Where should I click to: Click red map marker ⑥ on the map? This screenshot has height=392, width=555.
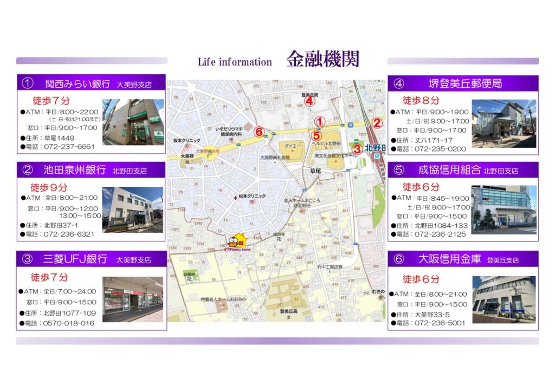coord(259,132)
